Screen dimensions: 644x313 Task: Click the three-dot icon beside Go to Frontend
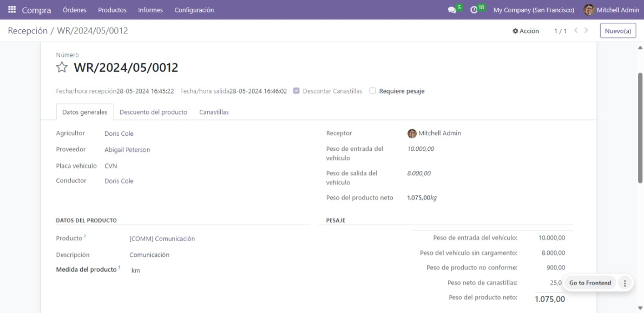(625, 283)
